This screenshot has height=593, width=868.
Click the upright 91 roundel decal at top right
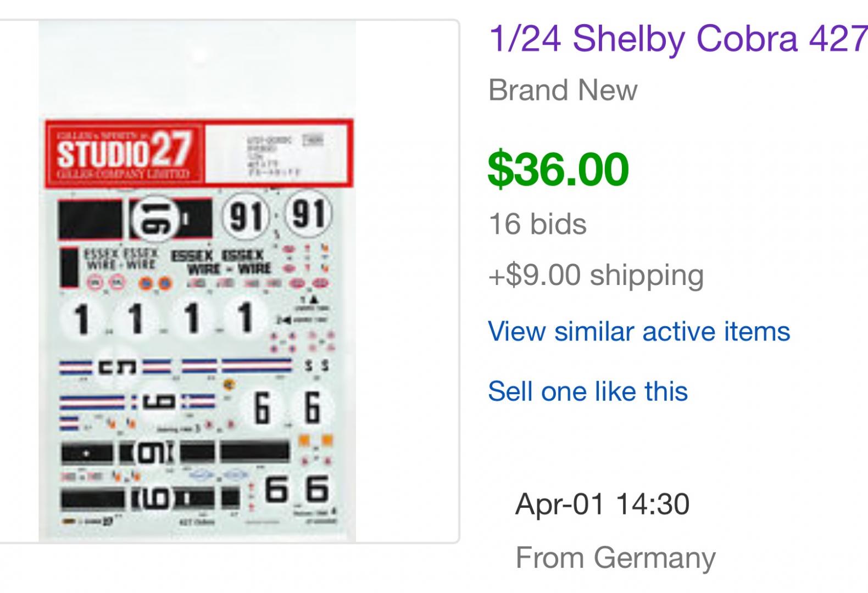(309, 213)
